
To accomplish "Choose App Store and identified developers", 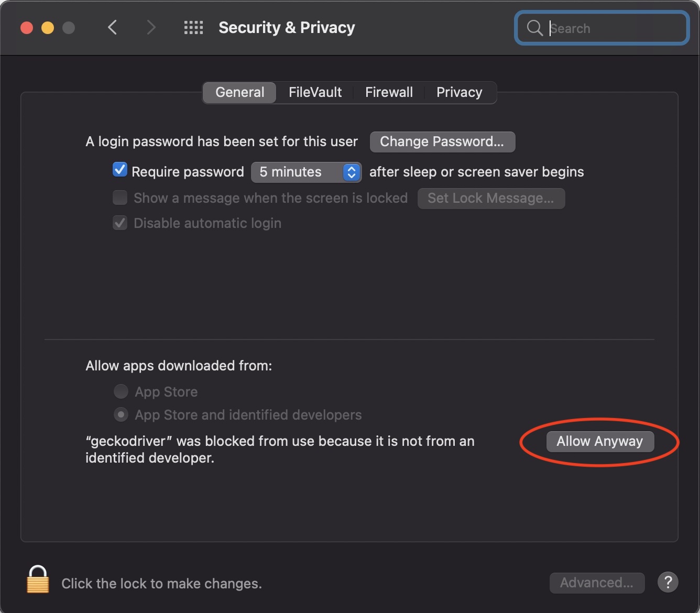I will (121, 415).
